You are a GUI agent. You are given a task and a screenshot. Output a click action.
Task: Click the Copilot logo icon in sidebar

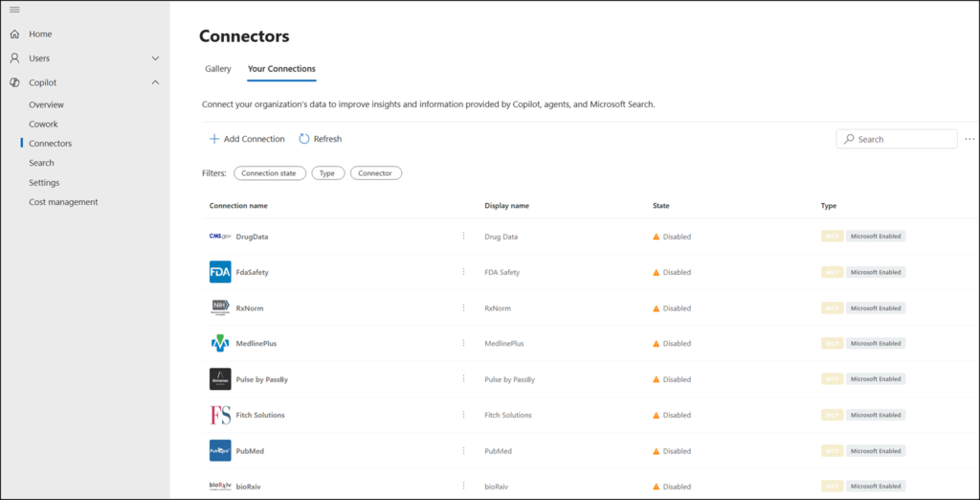(14, 82)
